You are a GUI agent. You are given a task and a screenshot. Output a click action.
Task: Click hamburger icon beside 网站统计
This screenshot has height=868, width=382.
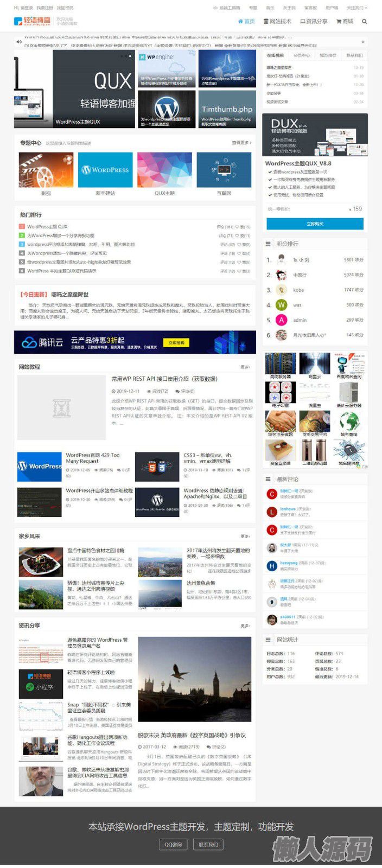coord(268,640)
